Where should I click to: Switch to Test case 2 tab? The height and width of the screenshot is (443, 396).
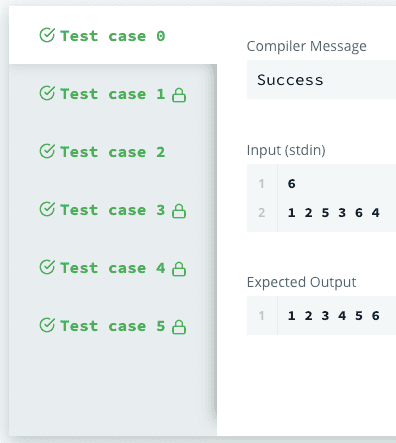[x=113, y=152]
